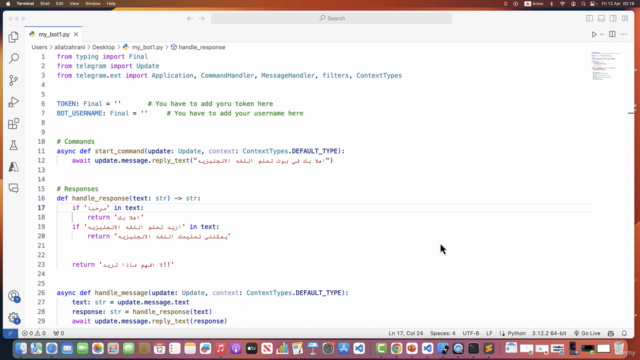Change file encoding UTF-8
Viewport: 640px width, 360px height.
471,333
